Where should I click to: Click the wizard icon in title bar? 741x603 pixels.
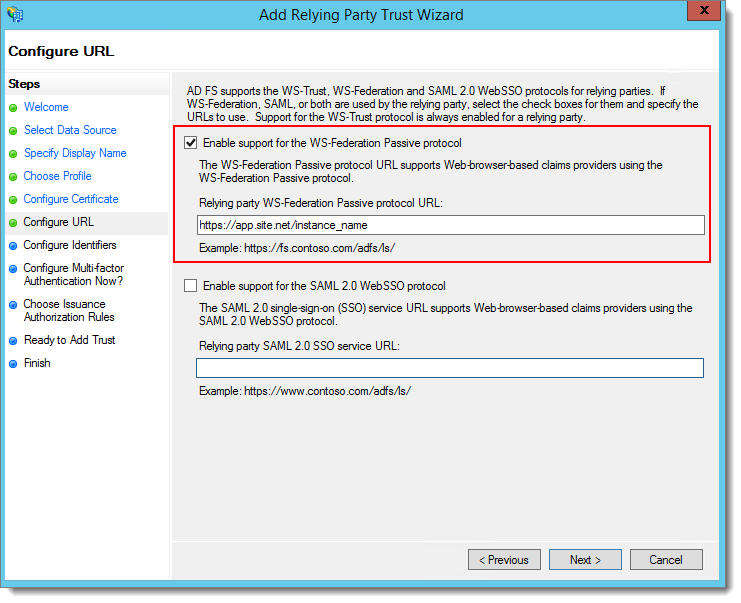15,14
